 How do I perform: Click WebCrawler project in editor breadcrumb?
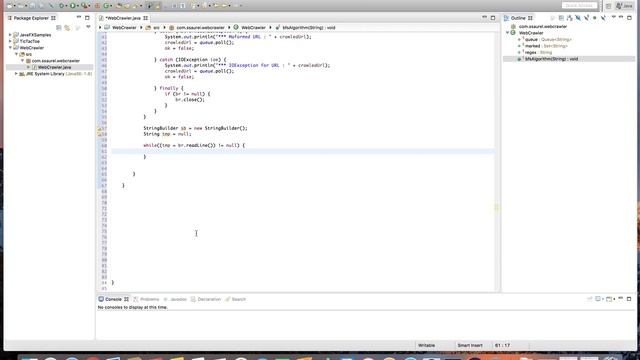tap(121, 27)
